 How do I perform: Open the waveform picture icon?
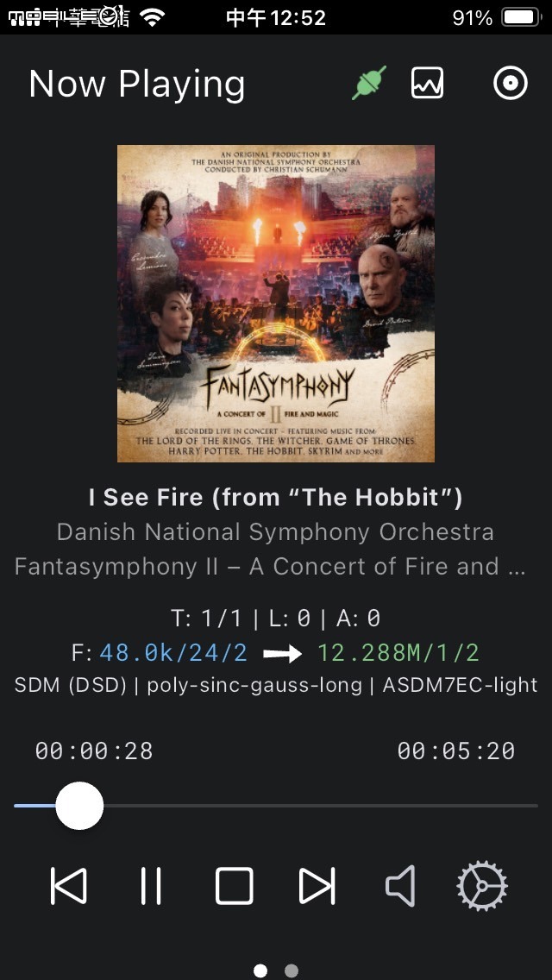pyautogui.click(x=428, y=83)
